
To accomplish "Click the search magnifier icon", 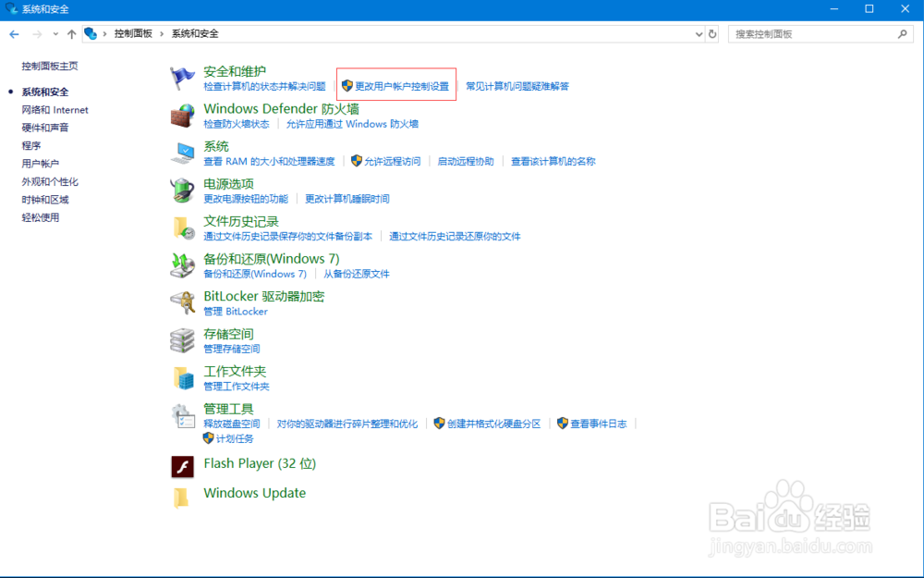I will click(x=902, y=34).
